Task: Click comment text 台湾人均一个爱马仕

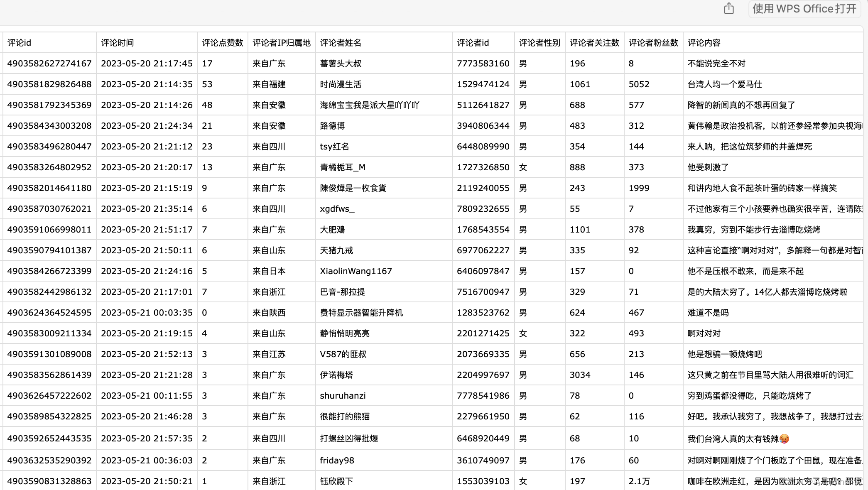Action: (x=725, y=84)
